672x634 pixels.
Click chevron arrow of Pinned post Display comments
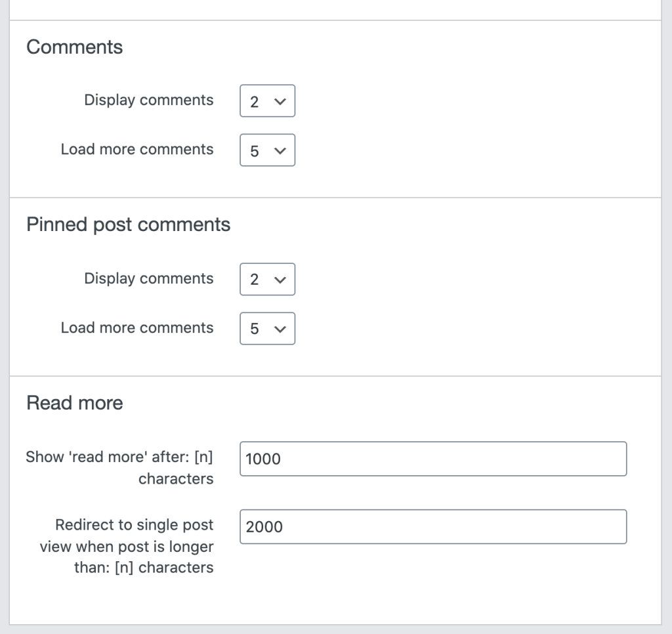click(280, 280)
